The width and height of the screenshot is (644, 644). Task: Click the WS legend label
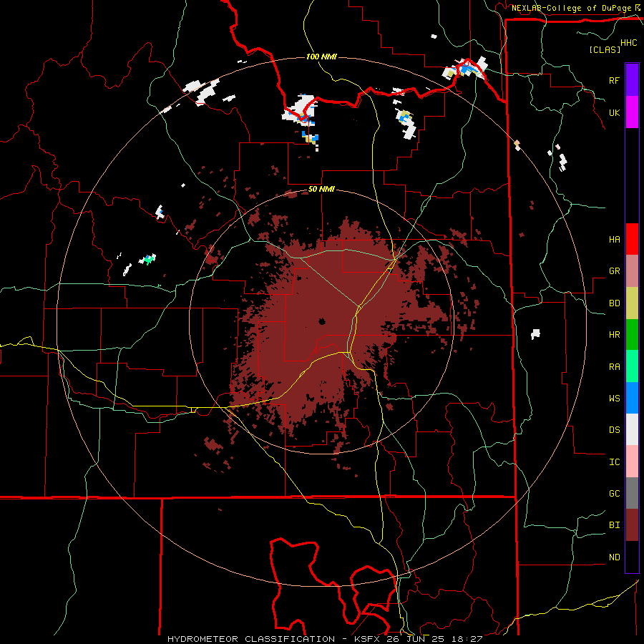point(614,399)
